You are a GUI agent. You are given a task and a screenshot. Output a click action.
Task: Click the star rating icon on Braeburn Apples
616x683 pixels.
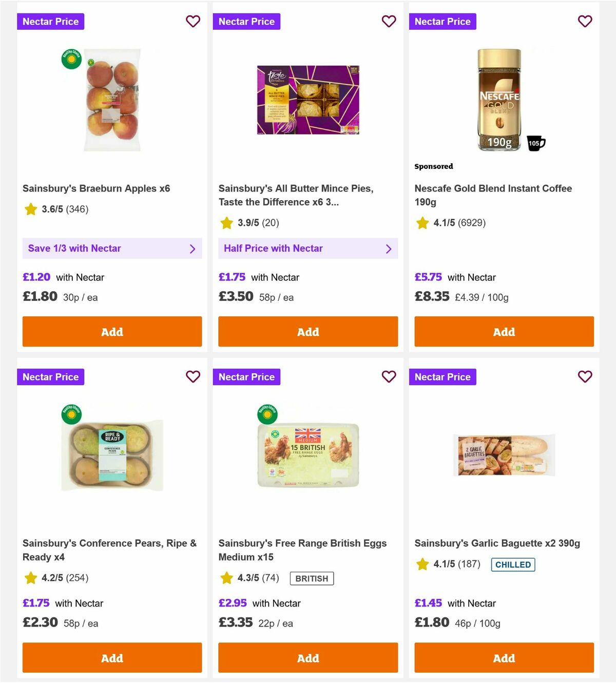pos(30,209)
